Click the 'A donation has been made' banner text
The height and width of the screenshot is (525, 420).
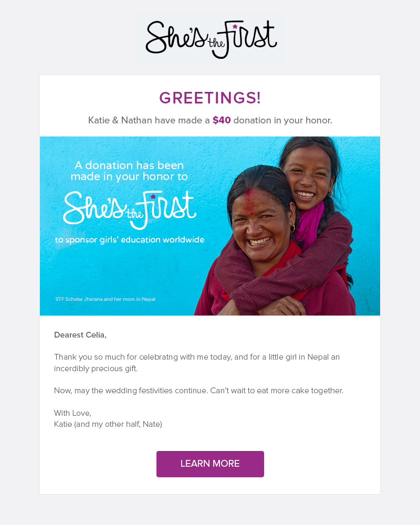[129, 171]
